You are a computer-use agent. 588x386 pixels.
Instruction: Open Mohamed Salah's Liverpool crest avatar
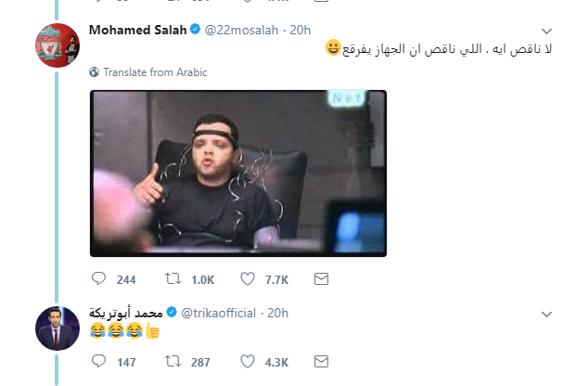click(55, 46)
